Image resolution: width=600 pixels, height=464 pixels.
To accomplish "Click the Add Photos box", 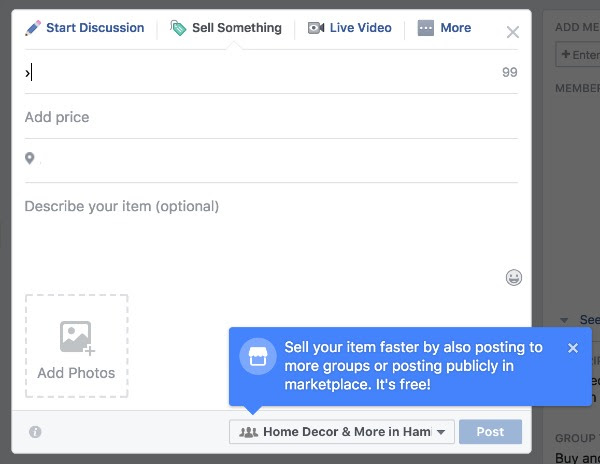I will (x=76, y=346).
